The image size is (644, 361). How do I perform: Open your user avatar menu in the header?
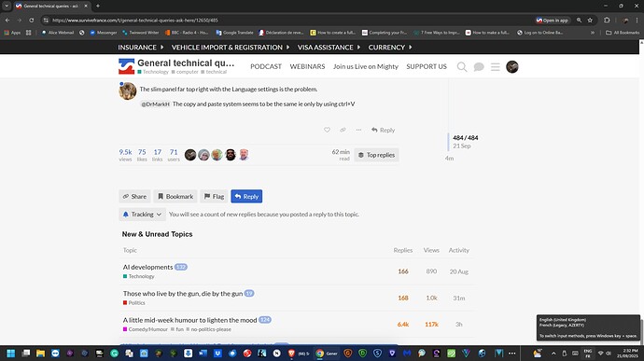[x=512, y=66]
